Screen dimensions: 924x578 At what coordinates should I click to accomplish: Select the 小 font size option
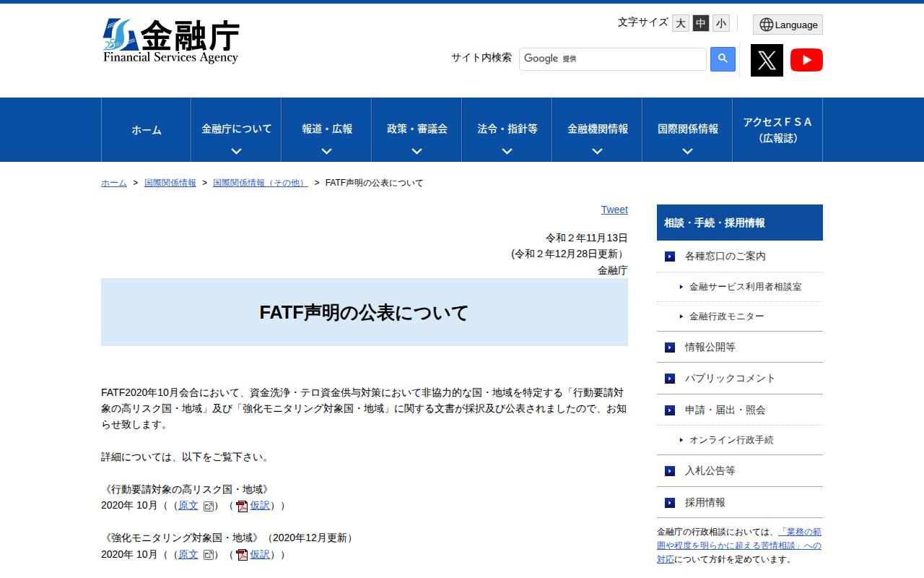pyautogui.click(x=720, y=23)
